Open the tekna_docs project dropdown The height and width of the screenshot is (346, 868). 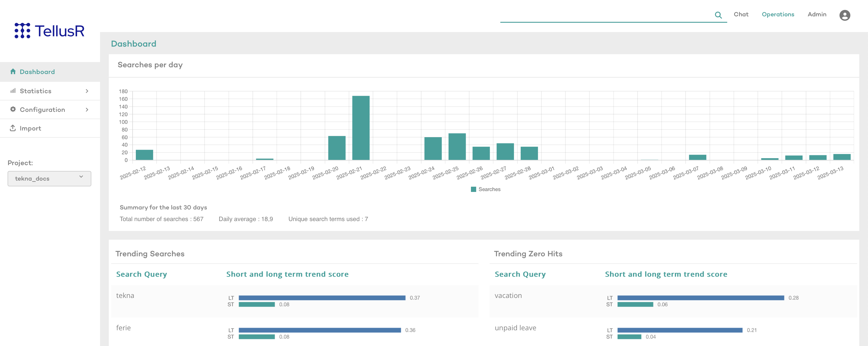(x=49, y=179)
